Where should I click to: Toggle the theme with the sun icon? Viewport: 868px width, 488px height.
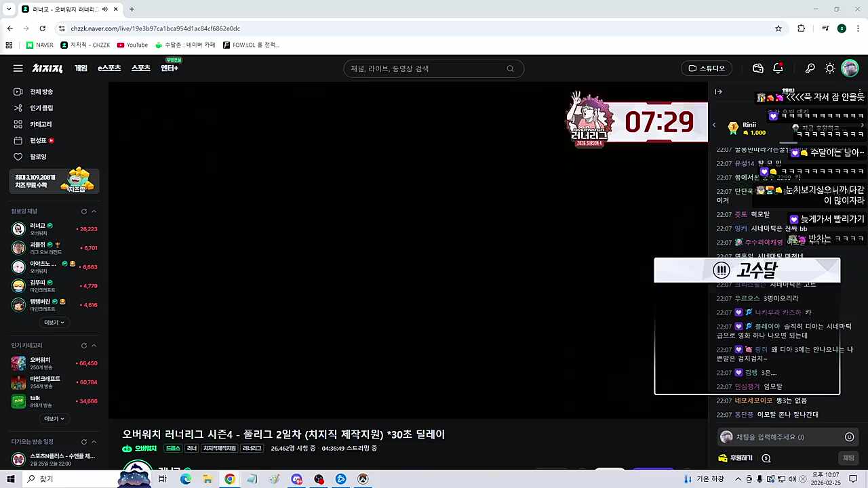(829, 68)
